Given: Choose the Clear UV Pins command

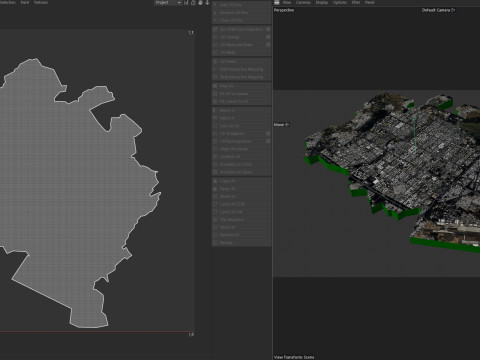Looking at the screenshot, I should pyautogui.click(x=241, y=20).
